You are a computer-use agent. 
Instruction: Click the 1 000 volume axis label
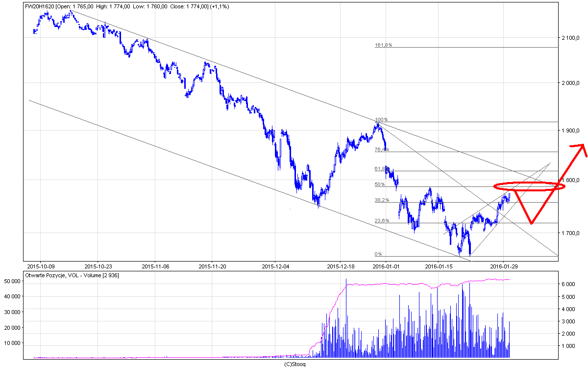coord(569,346)
